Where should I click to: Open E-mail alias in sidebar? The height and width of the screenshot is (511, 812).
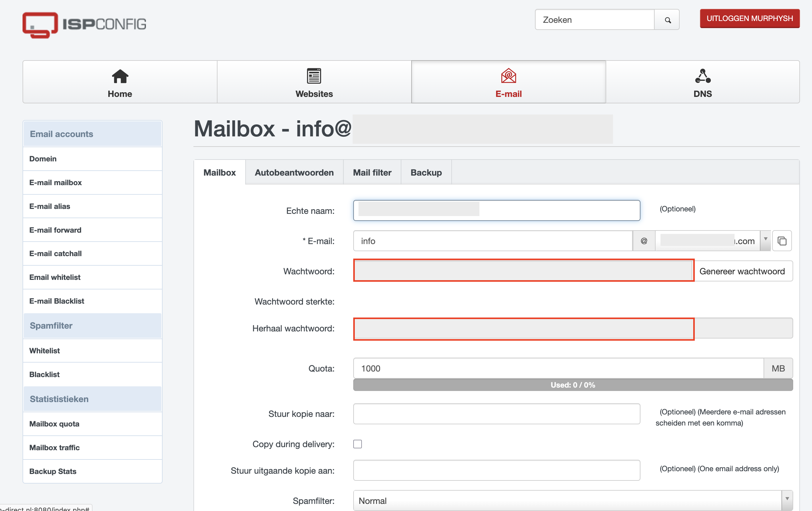tap(50, 206)
